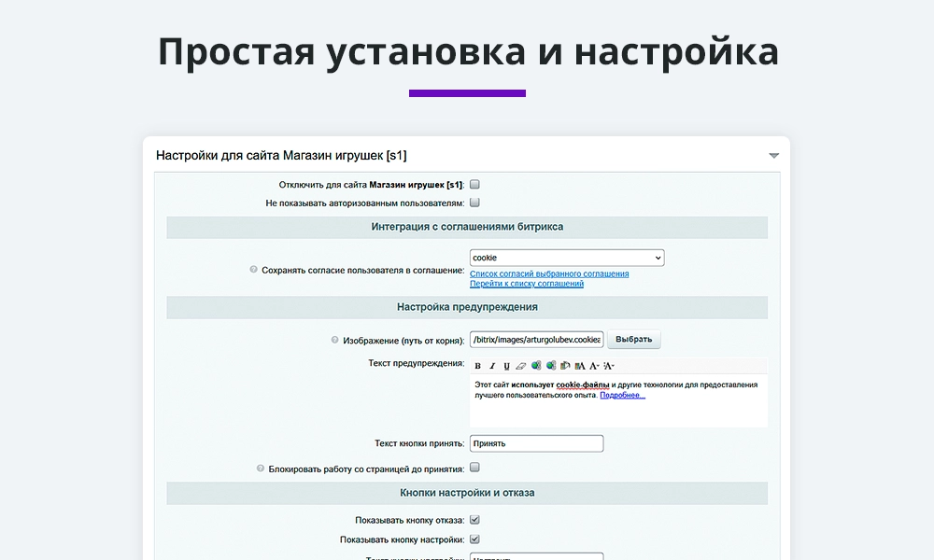Click help icon beside 'Блокировать работу со страницей'

(x=261, y=469)
